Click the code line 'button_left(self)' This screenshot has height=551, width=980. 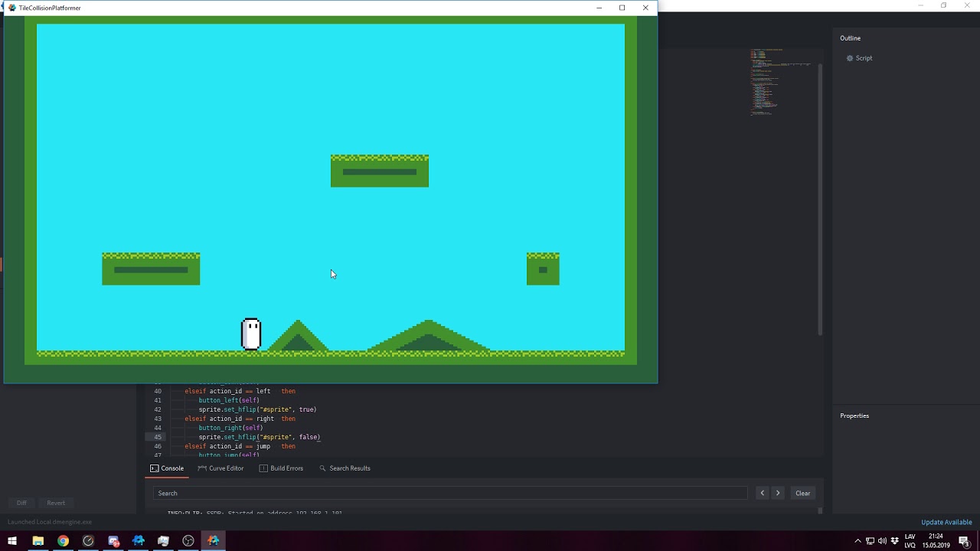point(229,400)
